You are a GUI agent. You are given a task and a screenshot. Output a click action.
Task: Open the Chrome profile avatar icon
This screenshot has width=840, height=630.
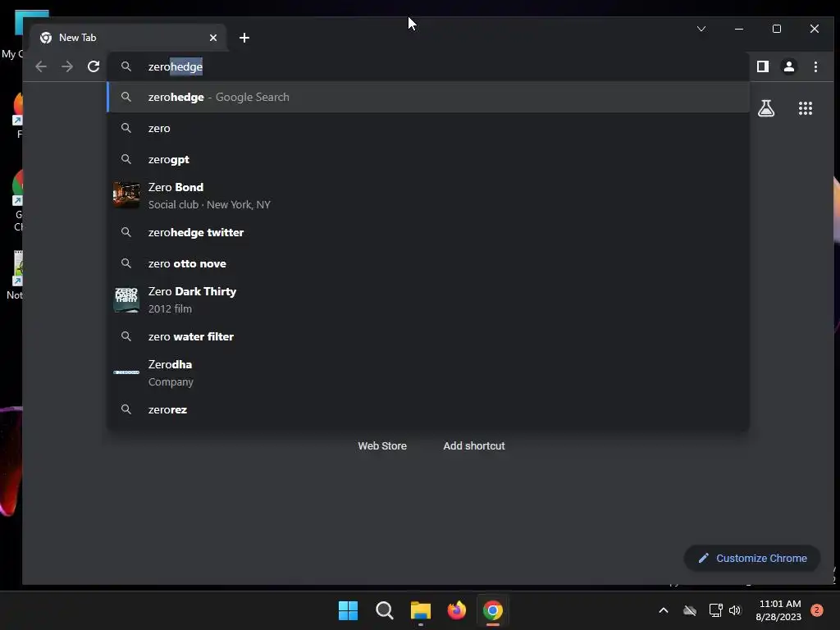[x=789, y=66]
